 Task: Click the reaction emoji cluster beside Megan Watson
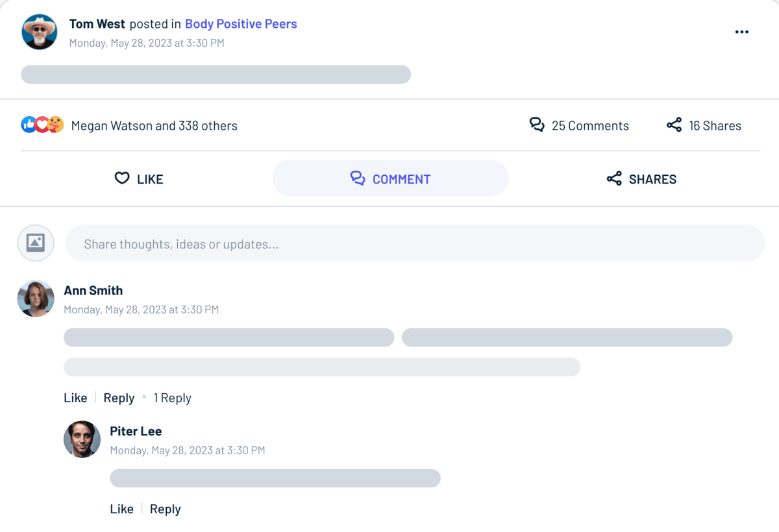(x=42, y=125)
